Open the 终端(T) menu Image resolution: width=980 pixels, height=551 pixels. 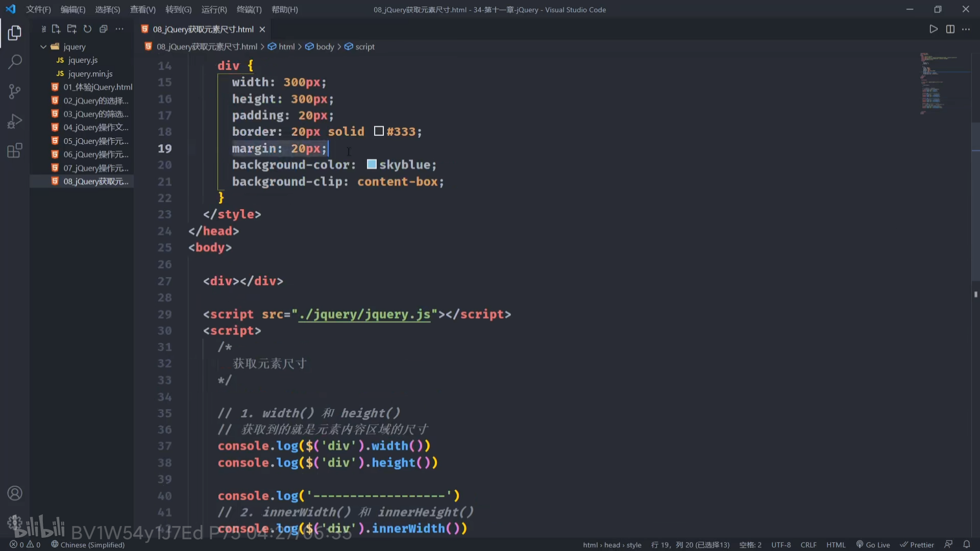coord(249,10)
